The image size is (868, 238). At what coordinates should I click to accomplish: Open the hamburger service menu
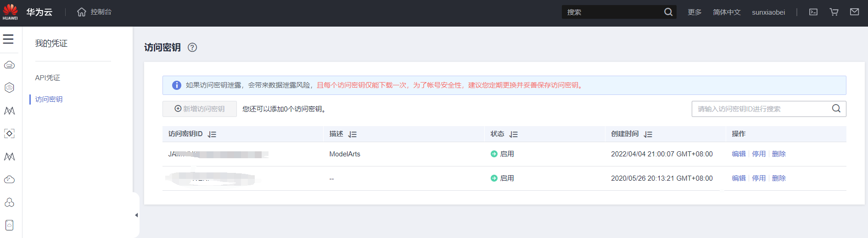8,39
